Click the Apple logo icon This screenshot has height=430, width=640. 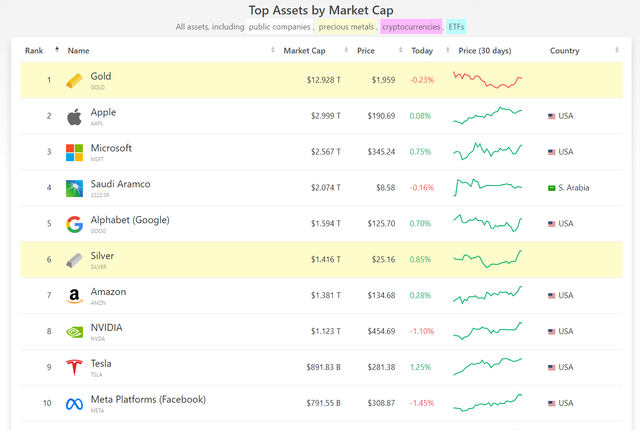pyautogui.click(x=74, y=116)
